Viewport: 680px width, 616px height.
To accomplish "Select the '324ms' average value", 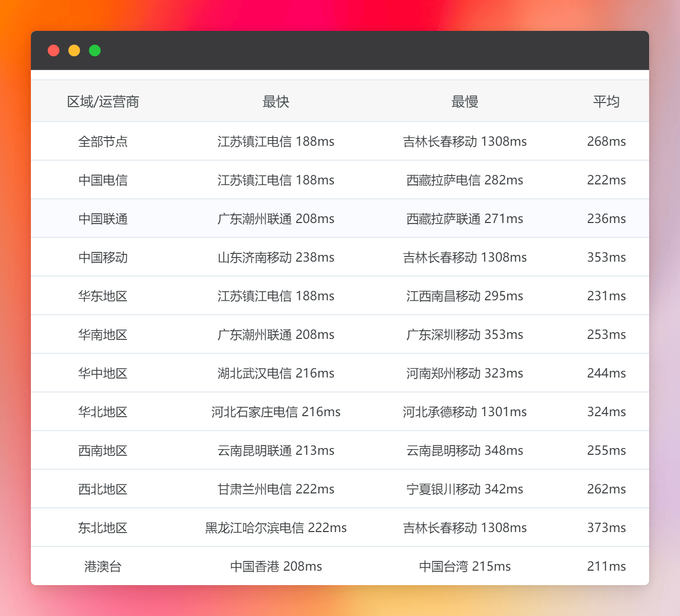I will click(x=606, y=412).
